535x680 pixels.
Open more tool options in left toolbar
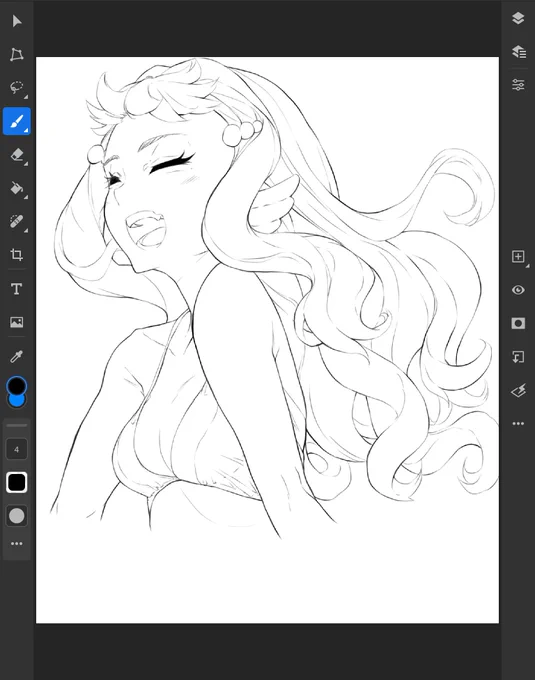coord(16,543)
